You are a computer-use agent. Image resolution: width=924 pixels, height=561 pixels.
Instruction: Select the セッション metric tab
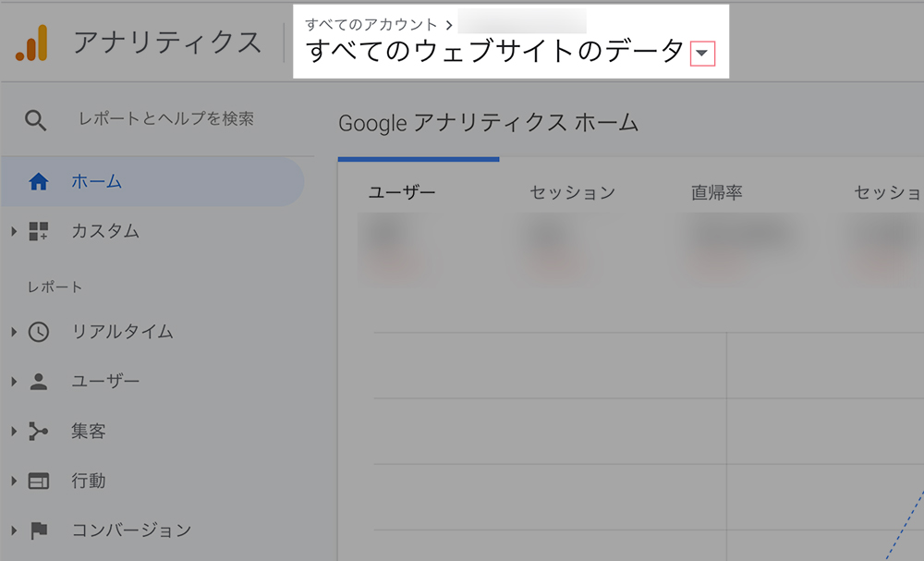pyautogui.click(x=572, y=192)
